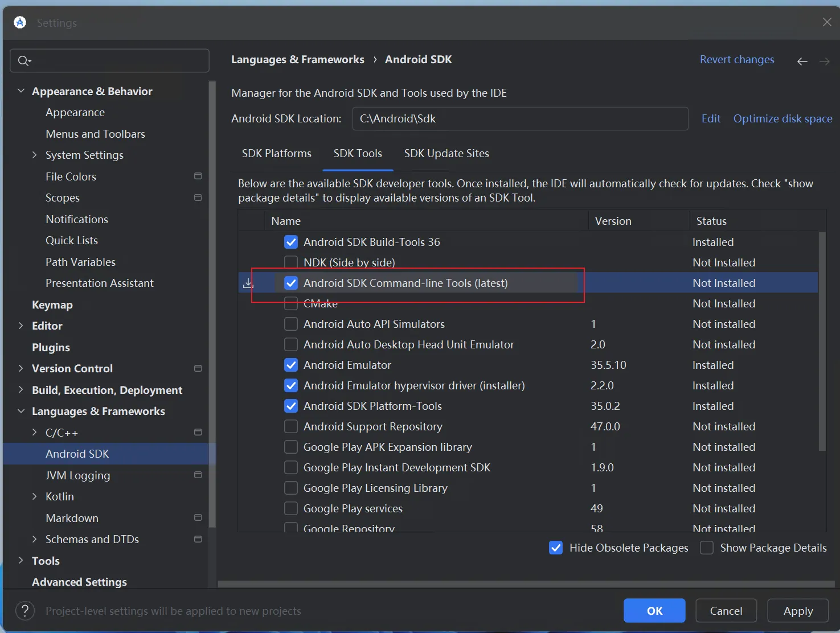
Task: Check the NDK (Side by side) box
Action: coord(291,262)
